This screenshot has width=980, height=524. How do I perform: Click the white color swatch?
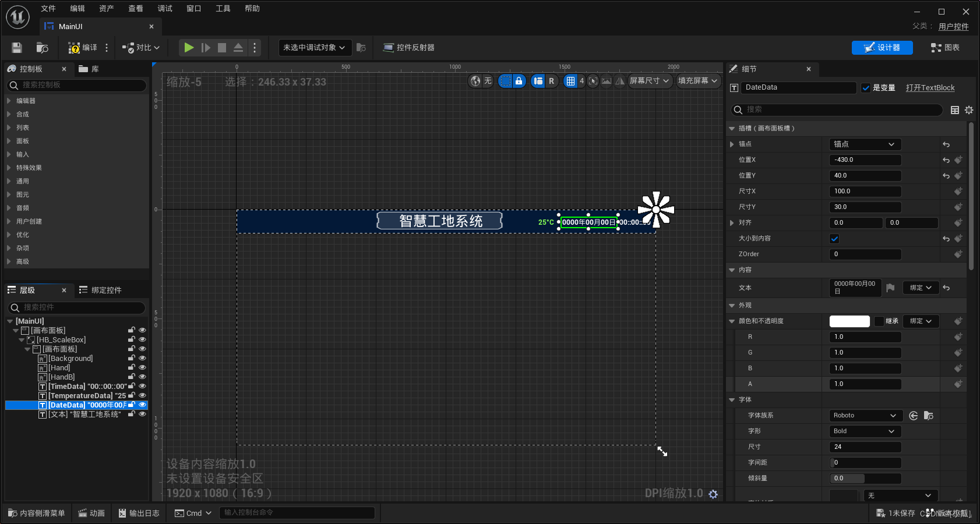click(849, 321)
